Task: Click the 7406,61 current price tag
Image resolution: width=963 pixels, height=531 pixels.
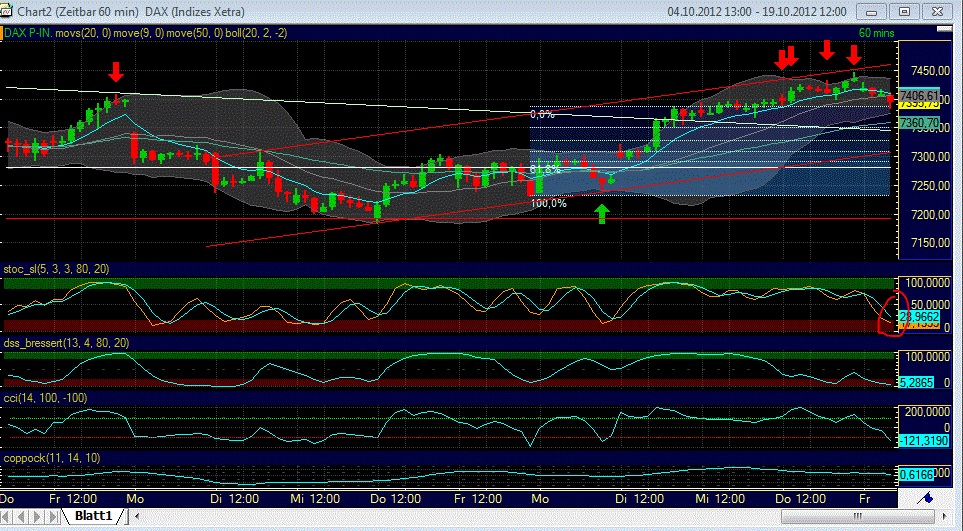Action: tap(919, 96)
